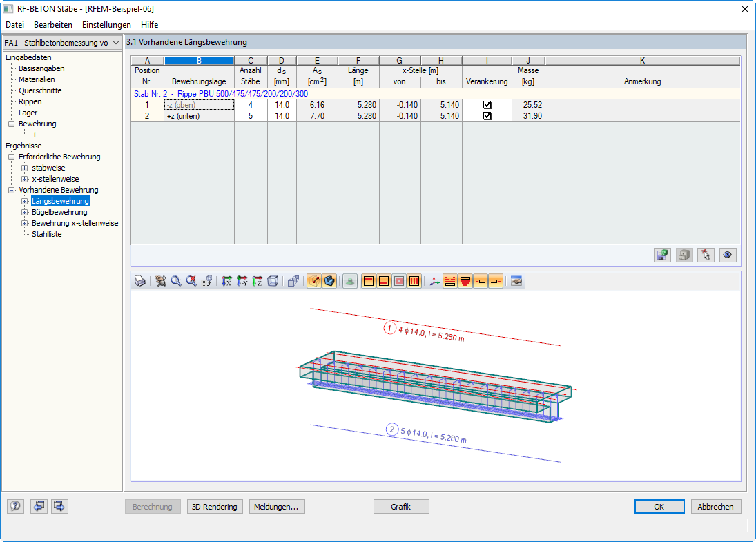Go to next table with right arrow icon
Image resolution: width=756 pixels, height=542 pixels.
(x=59, y=506)
